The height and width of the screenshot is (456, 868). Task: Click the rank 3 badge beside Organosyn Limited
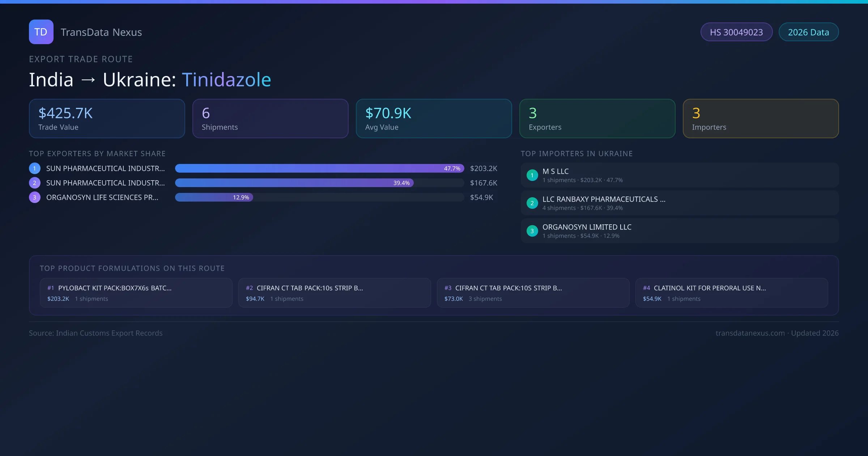coord(532,231)
